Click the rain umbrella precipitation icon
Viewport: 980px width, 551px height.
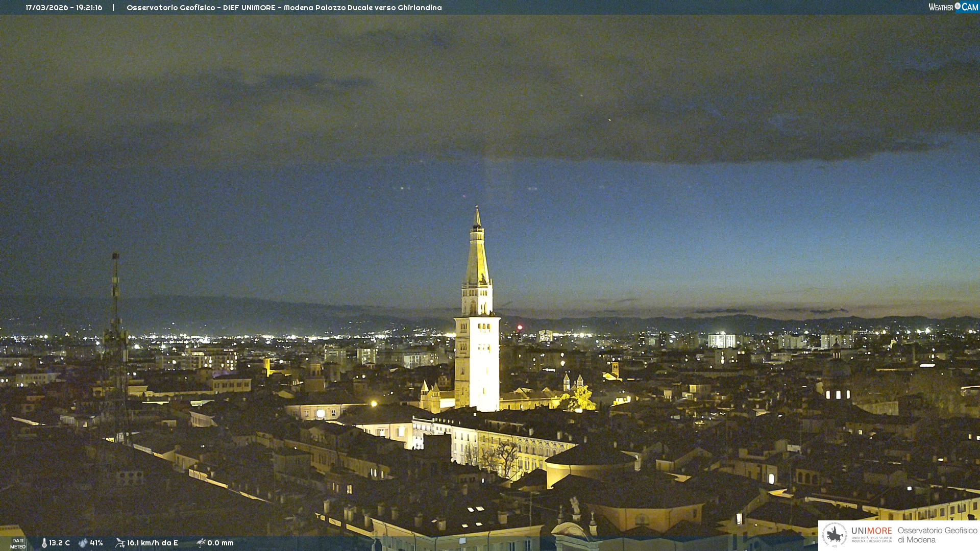click(x=201, y=543)
